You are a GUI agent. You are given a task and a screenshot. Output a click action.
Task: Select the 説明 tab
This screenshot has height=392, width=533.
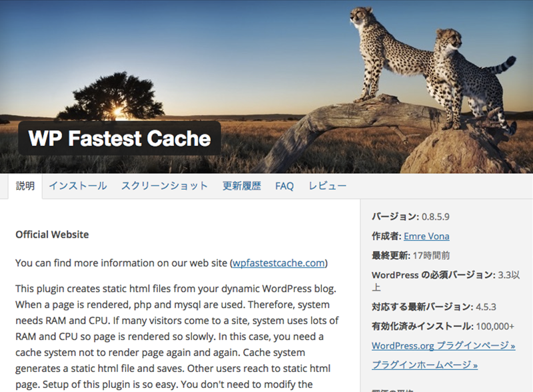pyautogui.click(x=25, y=186)
